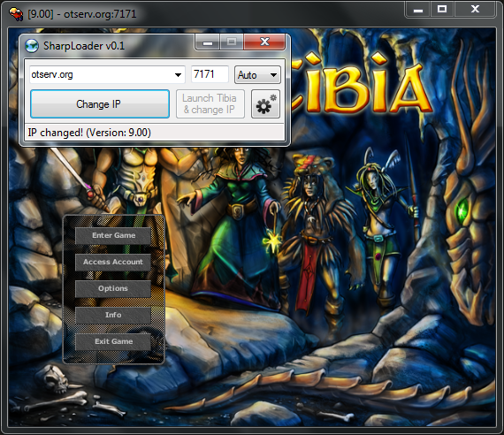This screenshot has width=504, height=435.
Task: Close the SharpLoader window
Action: click(x=264, y=42)
